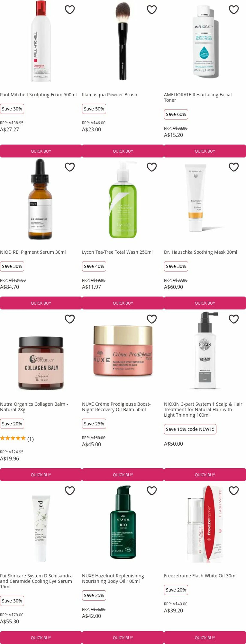Save AMELIORATE Resurfacing Facial Toner to wishlist

click(234, 10)
